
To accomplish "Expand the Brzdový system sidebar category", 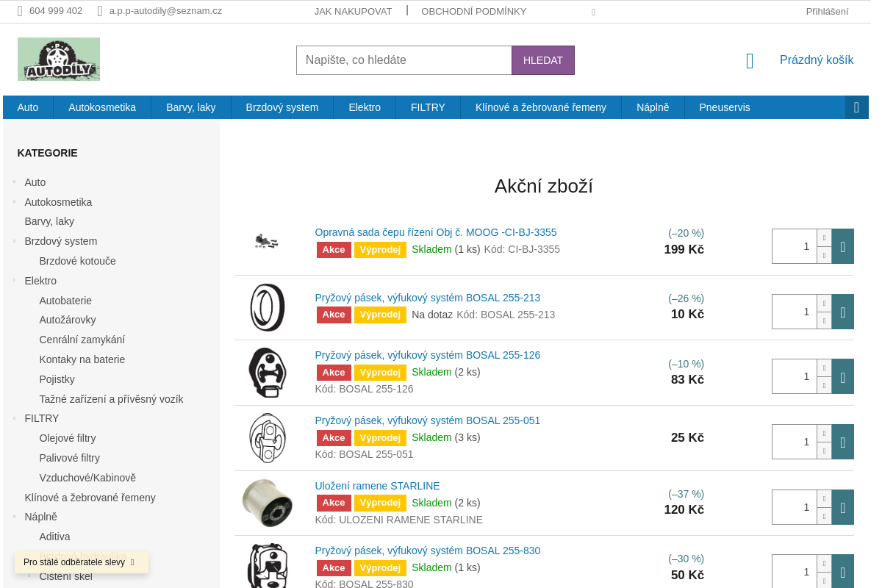I will click(14, 241).
